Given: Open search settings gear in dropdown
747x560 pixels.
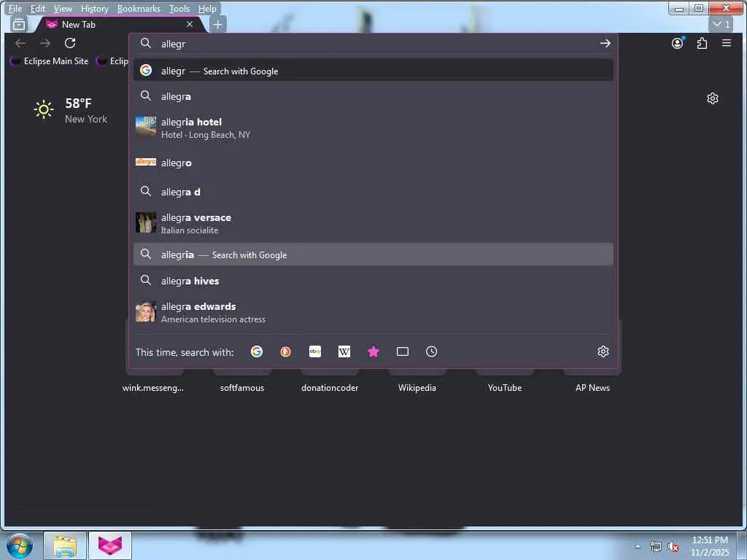Looking at the screenshot, I should coord(603,352).
